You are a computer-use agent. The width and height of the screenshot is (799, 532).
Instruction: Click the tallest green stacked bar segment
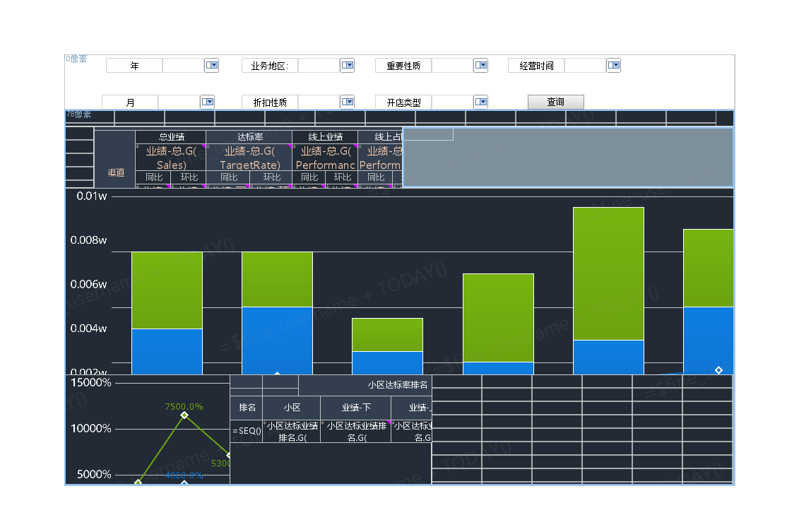click(x=608, y=273)
